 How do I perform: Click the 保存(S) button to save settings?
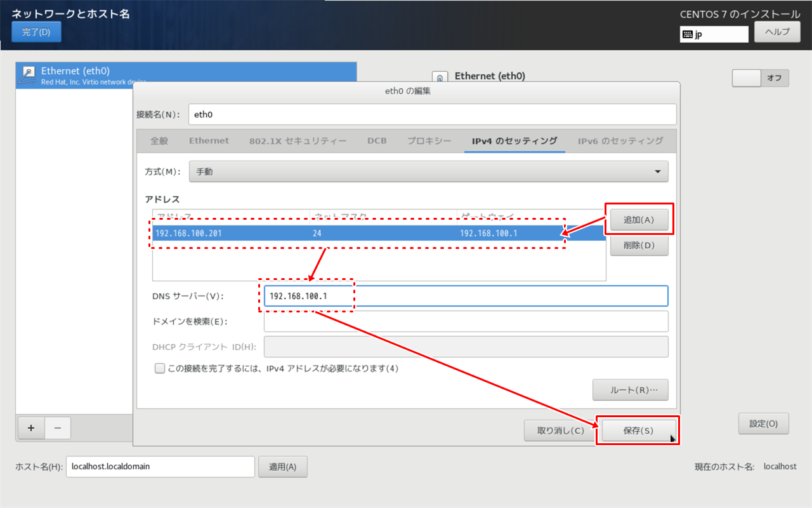[x=638, y=431]
